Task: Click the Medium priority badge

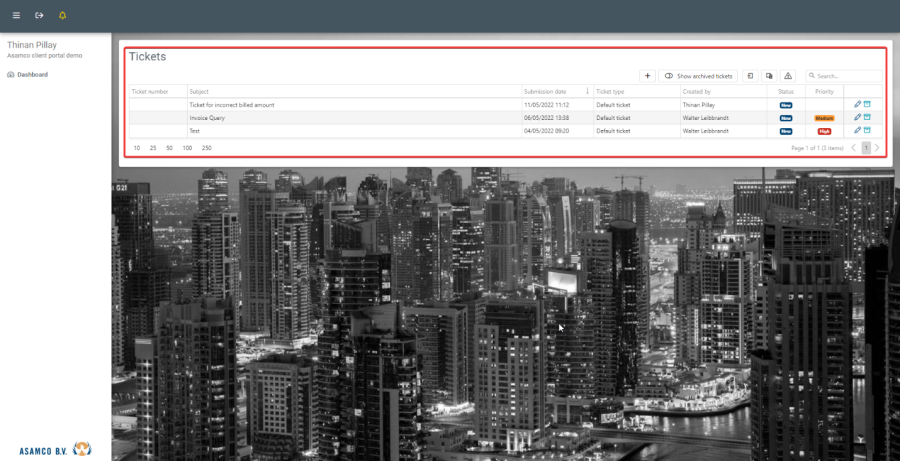Action: [824, 118]
